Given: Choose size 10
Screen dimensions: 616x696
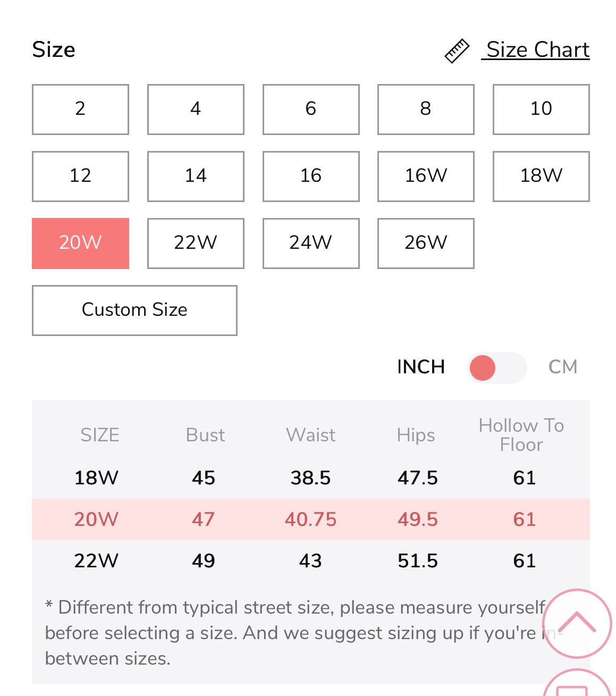Looking at the screenshot, I should point(541,109).
